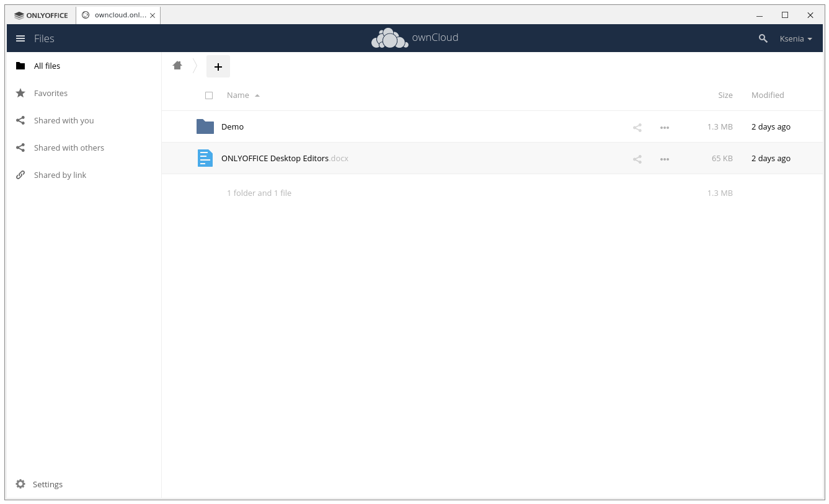Image resolution: width=829 pixels, height=504 pixels.
Task: Sort files by Modified column
Action: coord(768,95)
